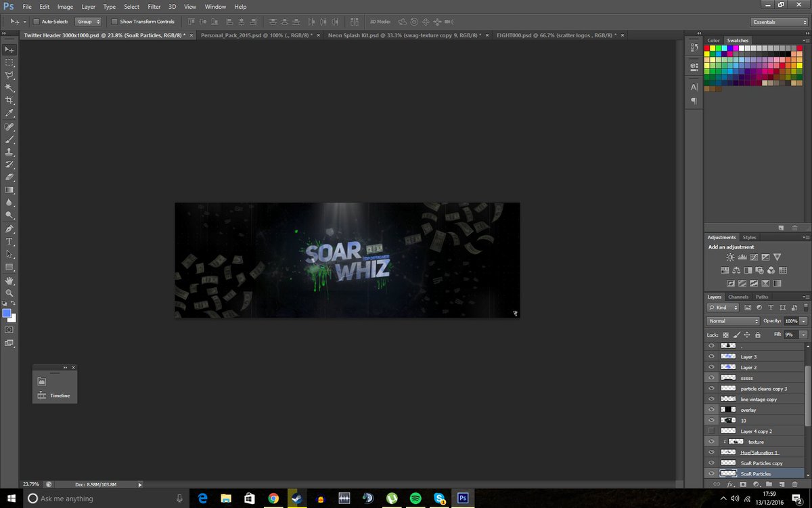
Task: Choose the Horizontal Type tool
Action: point(9,241)
